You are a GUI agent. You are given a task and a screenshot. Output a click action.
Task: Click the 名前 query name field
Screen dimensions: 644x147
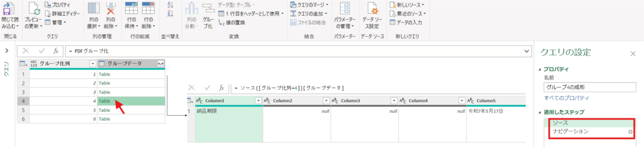[x=590, y=87]
